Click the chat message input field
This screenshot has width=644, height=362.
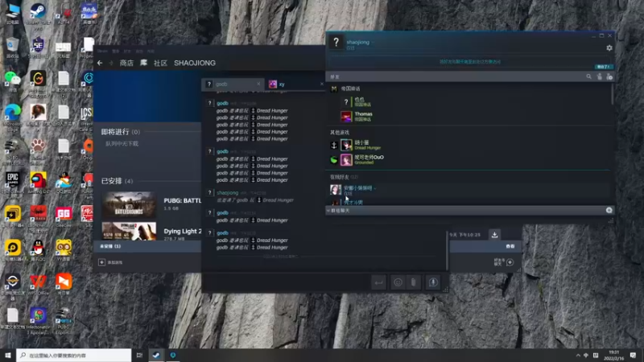tap(287, 282)
